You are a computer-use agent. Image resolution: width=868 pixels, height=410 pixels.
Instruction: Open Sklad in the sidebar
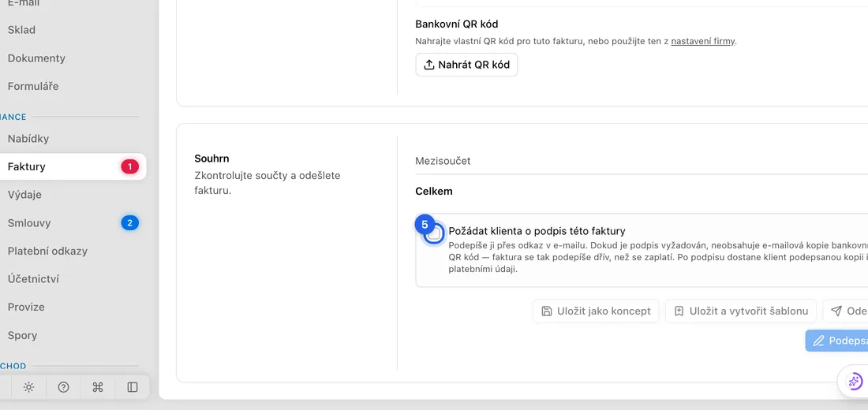point(21,30)
